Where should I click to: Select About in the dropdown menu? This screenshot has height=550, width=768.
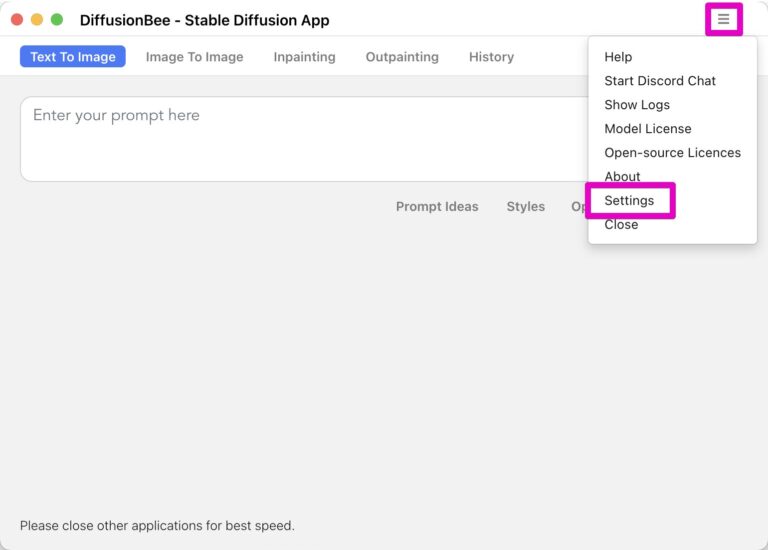coord(622,177)
